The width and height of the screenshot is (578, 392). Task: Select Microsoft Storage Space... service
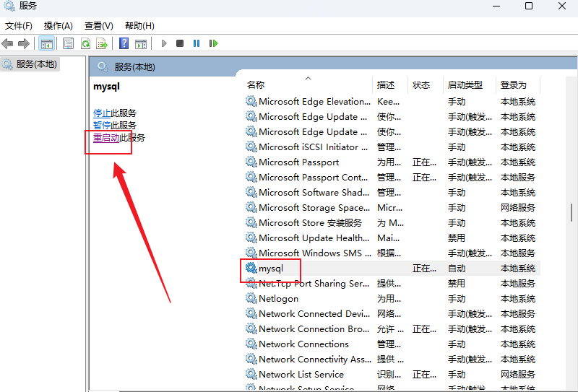[x=392, y=207]
